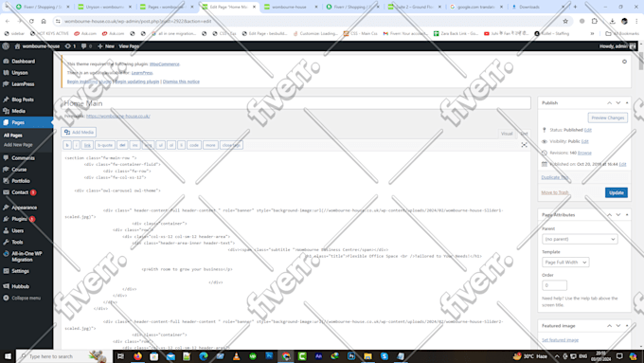Switch to the Visual editor tab
Image resolution: width=644 pixels, height=363 pixels.
(507, 134)
